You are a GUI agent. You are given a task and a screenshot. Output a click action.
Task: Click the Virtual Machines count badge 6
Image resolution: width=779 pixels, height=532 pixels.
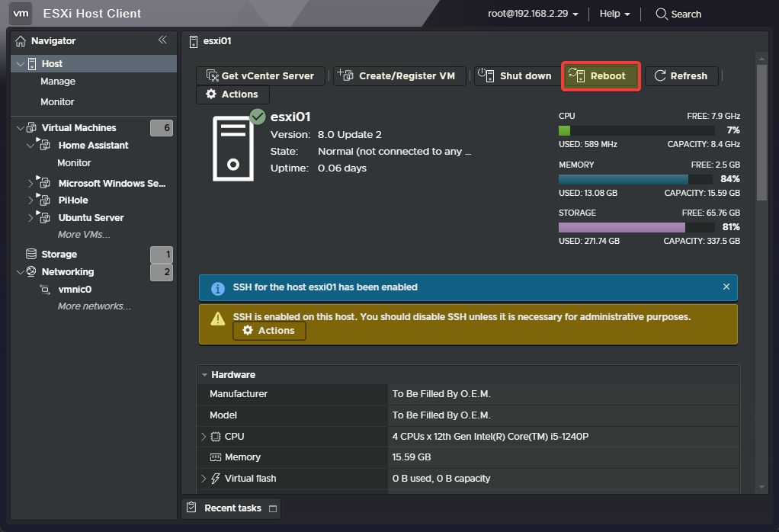pyautogui.click(x=162, y=127)
